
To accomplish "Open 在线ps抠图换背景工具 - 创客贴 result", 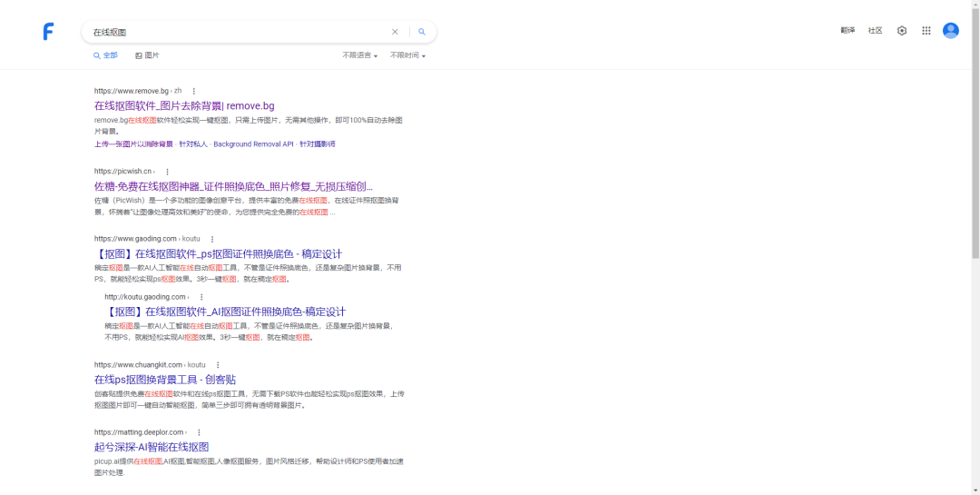I will [x=165, y=380].
